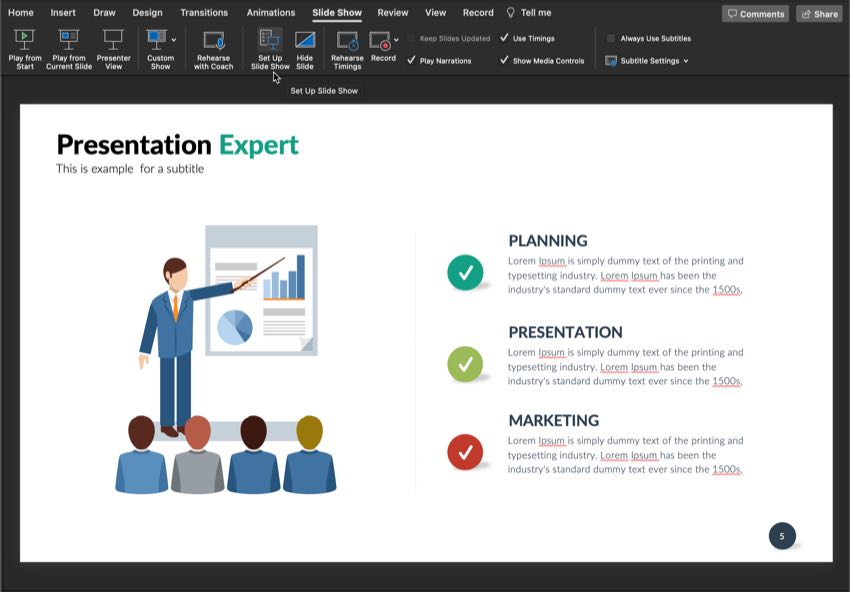Select the PRESENTATION heading

(565, 332)
